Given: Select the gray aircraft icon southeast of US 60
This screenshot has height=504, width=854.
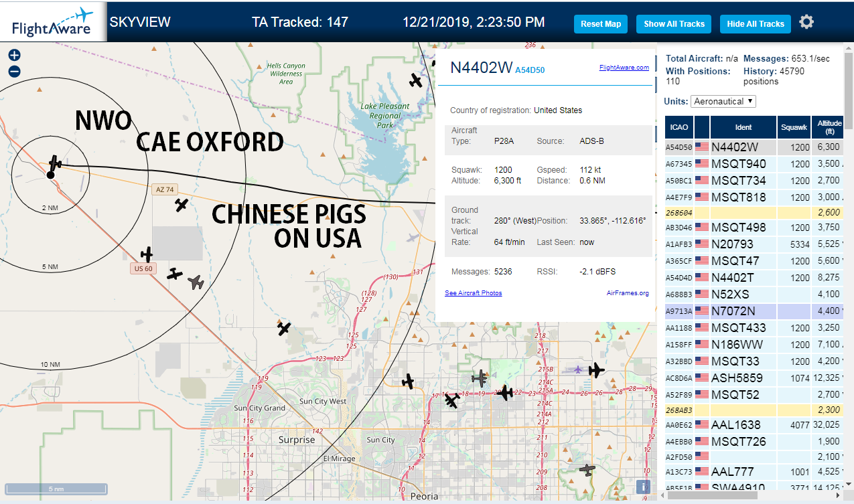Looking at the screenshot, I should pyautogui.click(x=196, y=282).
